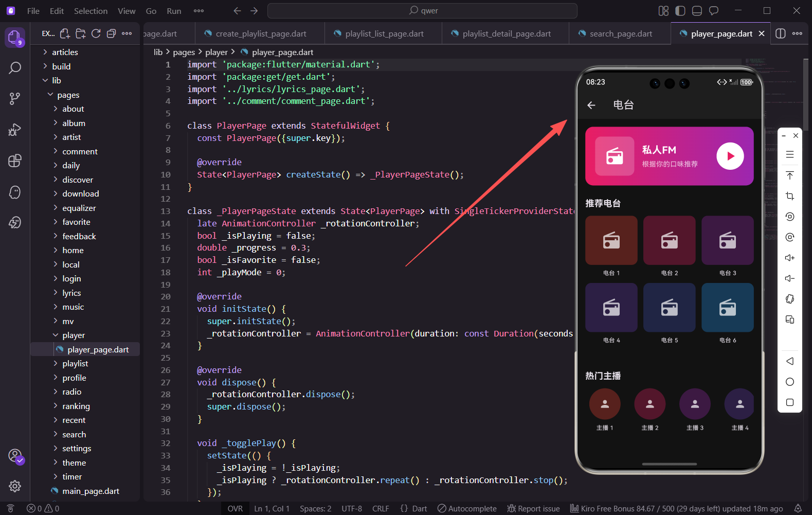Click the New File icon in Explorer
This screenshot has width=812, height=515.
point(65,33)
